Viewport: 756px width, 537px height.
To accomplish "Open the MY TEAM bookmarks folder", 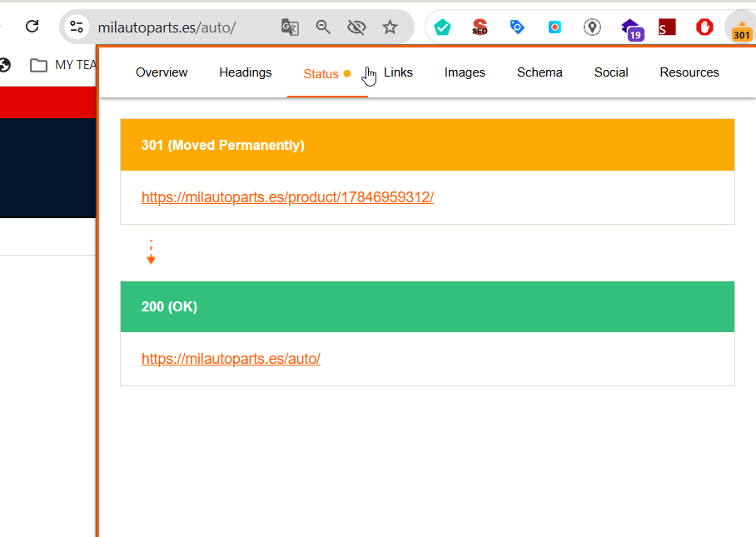I will 62,65.
